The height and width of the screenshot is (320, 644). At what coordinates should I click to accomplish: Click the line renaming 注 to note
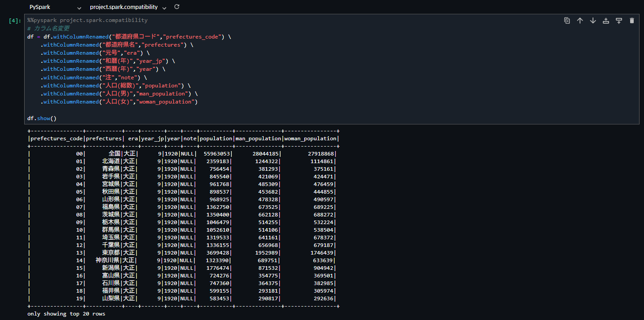94,78
